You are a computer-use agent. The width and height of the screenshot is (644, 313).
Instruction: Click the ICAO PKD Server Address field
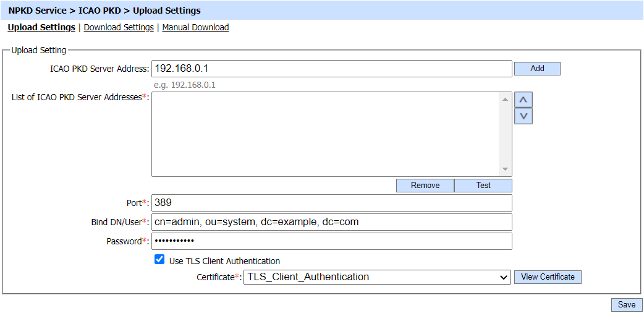click(x=331, y=69)
